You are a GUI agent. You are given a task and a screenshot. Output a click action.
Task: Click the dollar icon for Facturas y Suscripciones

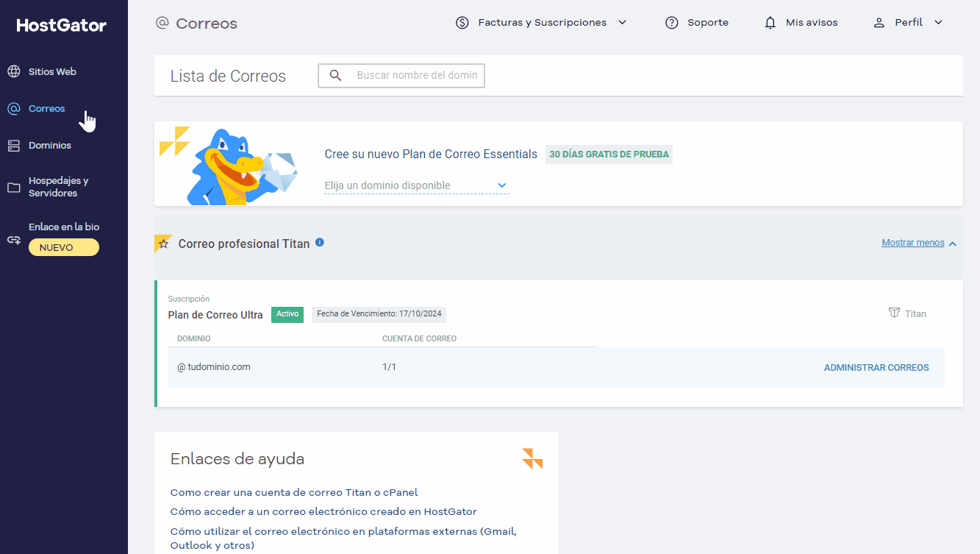pyautogui.click(x=462, y=23)
